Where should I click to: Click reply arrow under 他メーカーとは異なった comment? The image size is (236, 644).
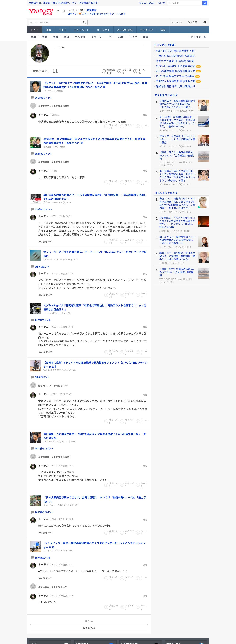[x=40, y=352]
